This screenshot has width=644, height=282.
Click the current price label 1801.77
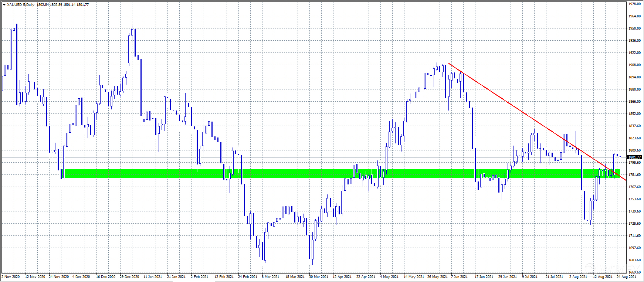(634, 157)
